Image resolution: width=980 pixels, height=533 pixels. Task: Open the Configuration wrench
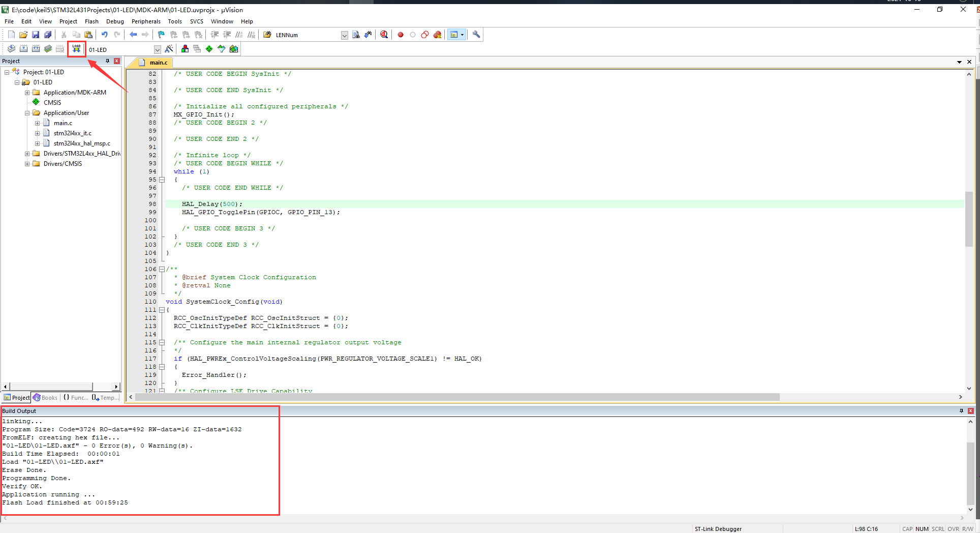476,35
